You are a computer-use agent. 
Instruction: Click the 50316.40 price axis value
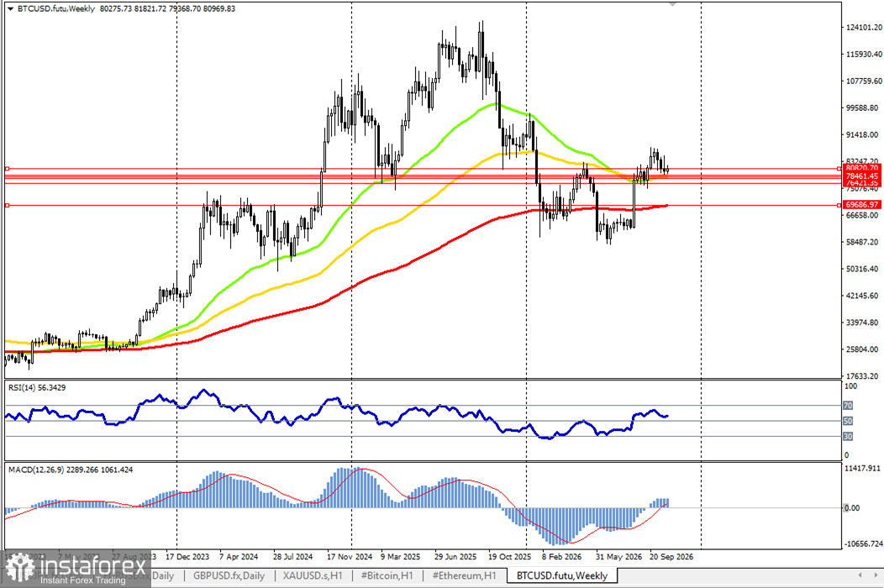[x=864, y=269]
